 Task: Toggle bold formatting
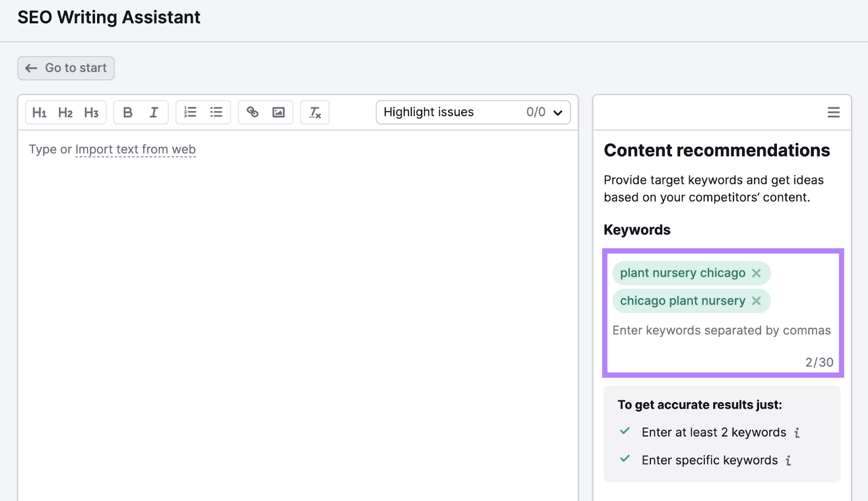127,112
